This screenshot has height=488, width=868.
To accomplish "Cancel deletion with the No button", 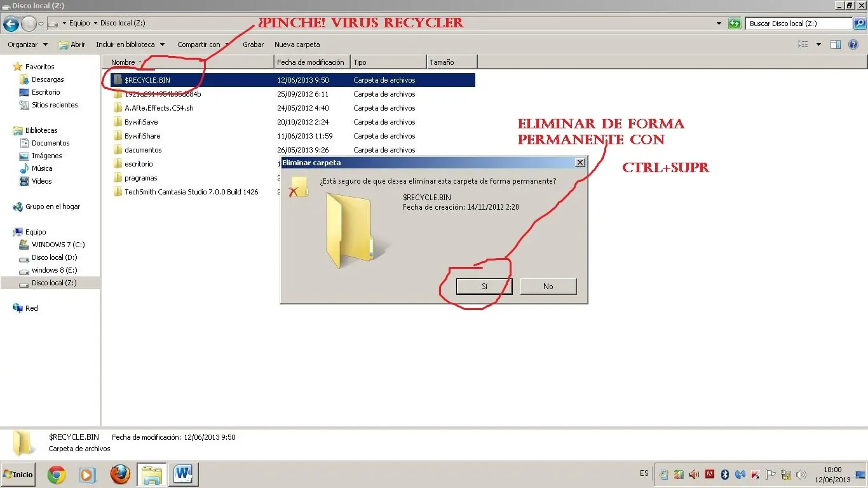I will pyautogui.click(x=548, y=287).
